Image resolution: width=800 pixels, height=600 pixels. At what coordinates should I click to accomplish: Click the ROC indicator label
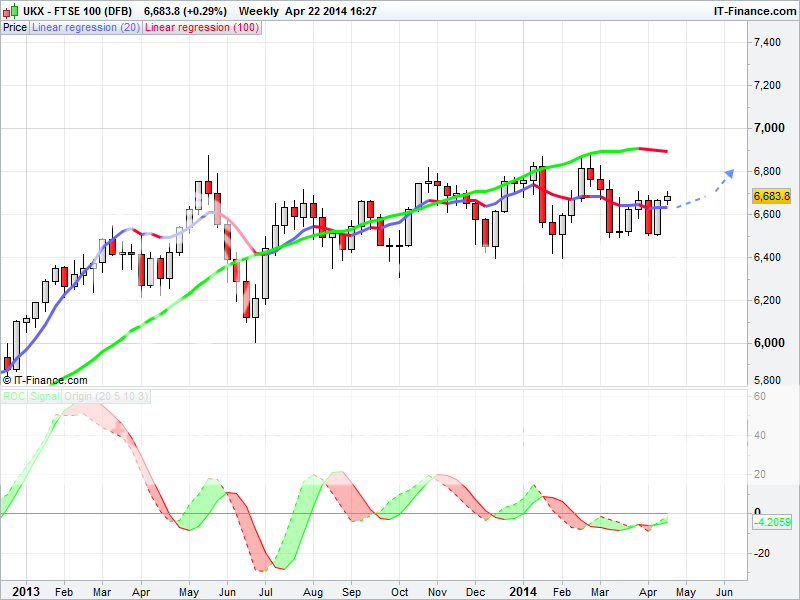tap(14, 397)
